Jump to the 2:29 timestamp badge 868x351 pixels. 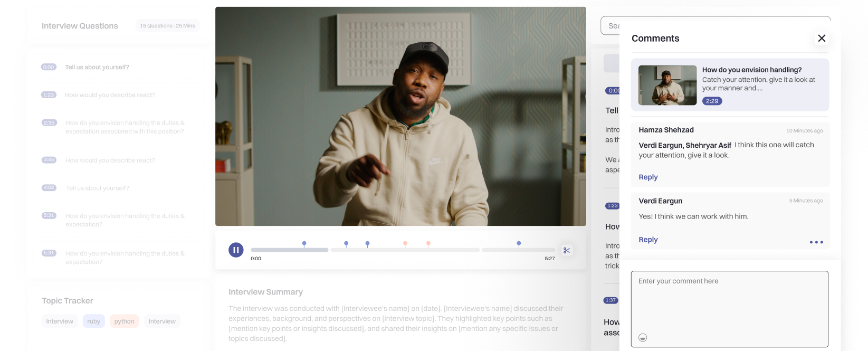(712, 101)
